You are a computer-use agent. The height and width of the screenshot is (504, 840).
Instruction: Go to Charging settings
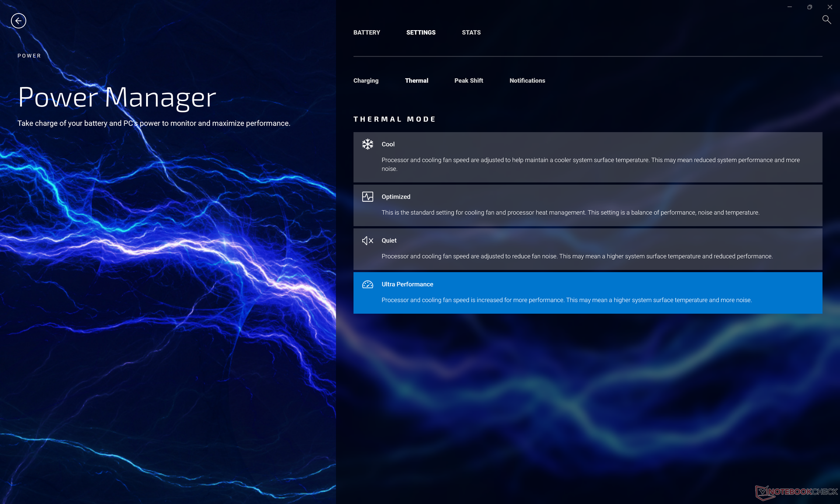[366, 80]
